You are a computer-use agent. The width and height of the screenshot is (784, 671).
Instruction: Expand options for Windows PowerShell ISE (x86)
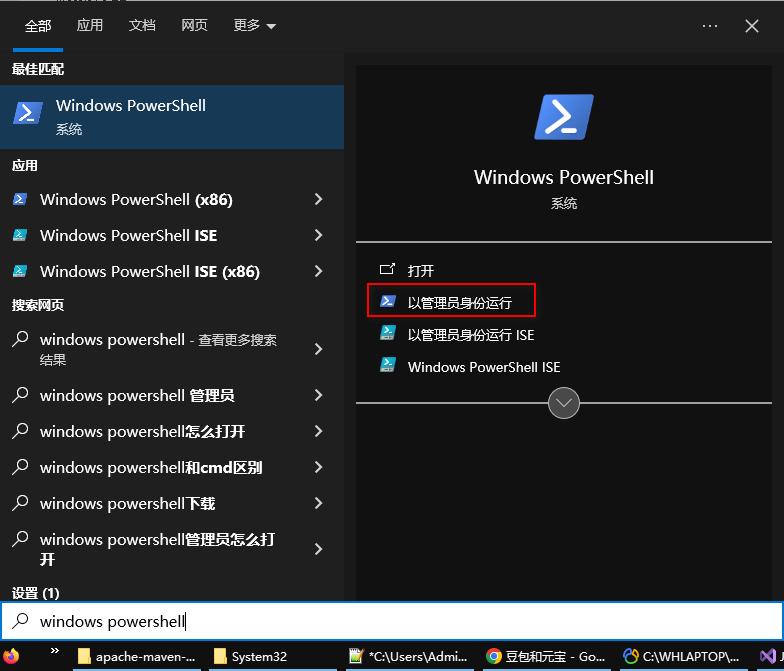pos(318,272)
